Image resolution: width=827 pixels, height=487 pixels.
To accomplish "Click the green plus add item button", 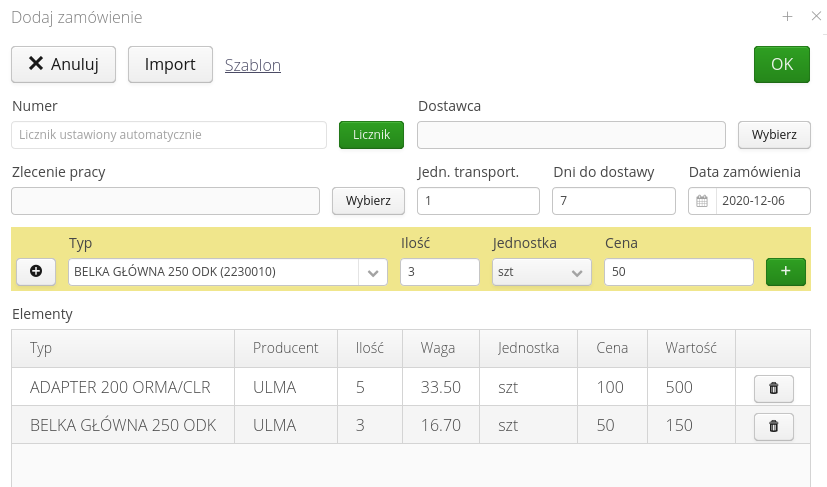I will tap(787, 272).
